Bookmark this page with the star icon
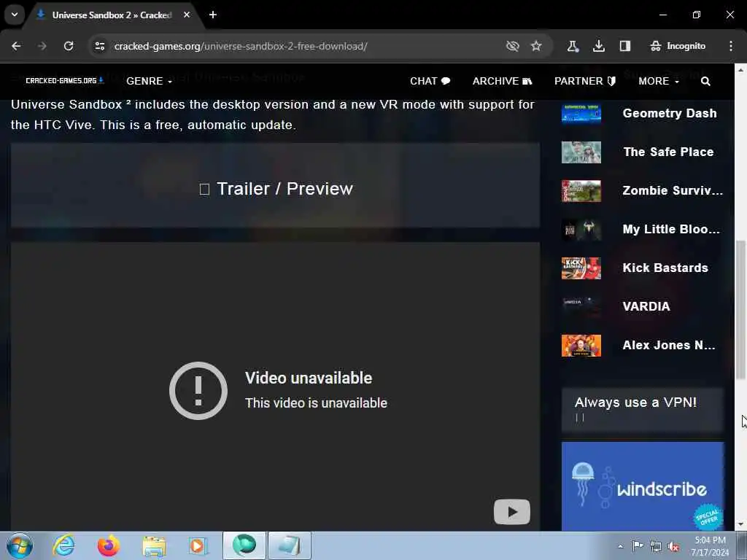This screenshot has height=560, width=747. [x=536, y=46]
